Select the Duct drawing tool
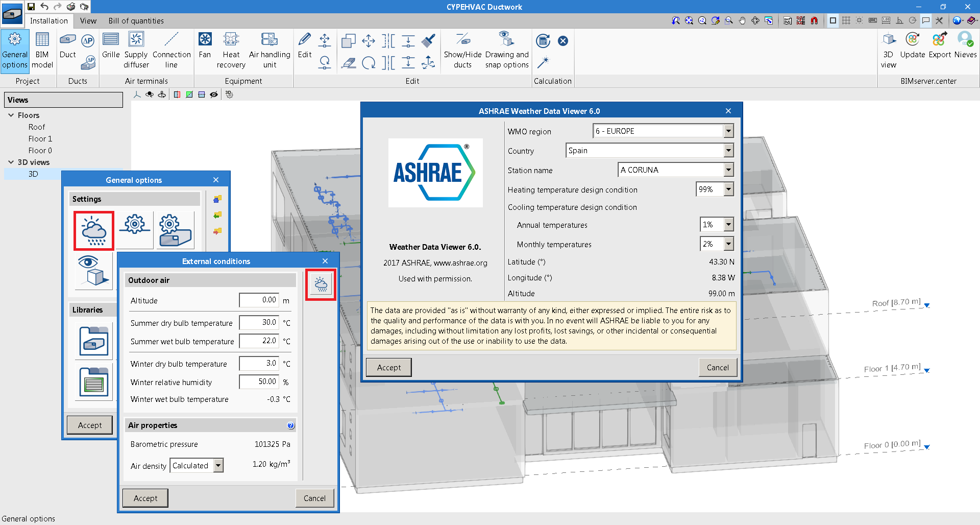Screen dimensions: 980x525 pos(67,46)
